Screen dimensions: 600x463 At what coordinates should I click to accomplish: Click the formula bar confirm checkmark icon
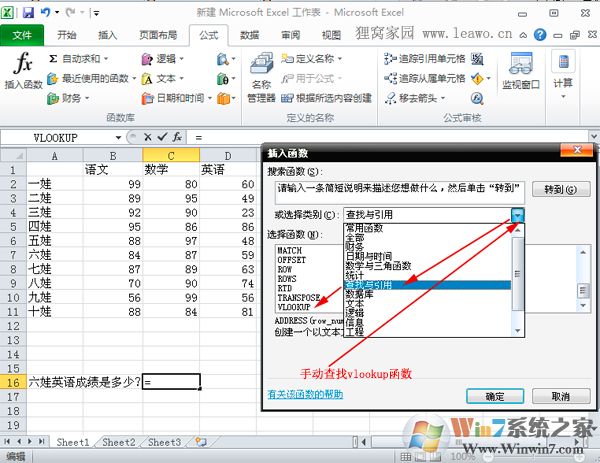[162, 137]
